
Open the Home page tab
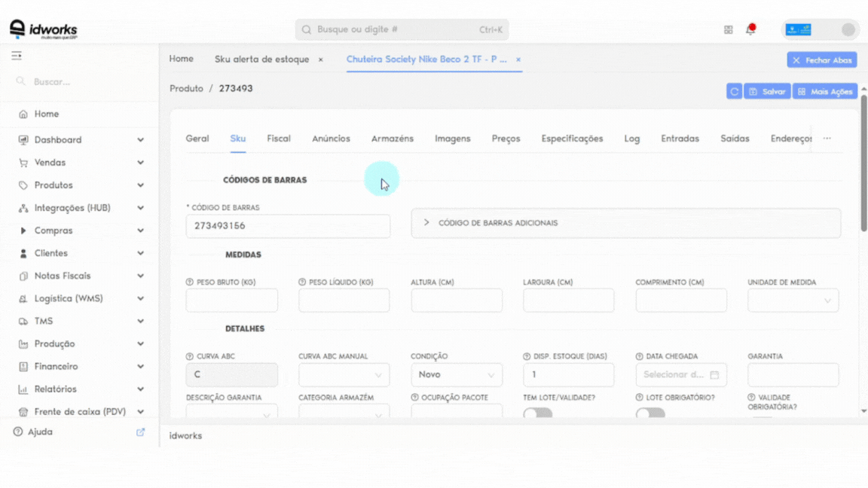(x=181, y=59)
